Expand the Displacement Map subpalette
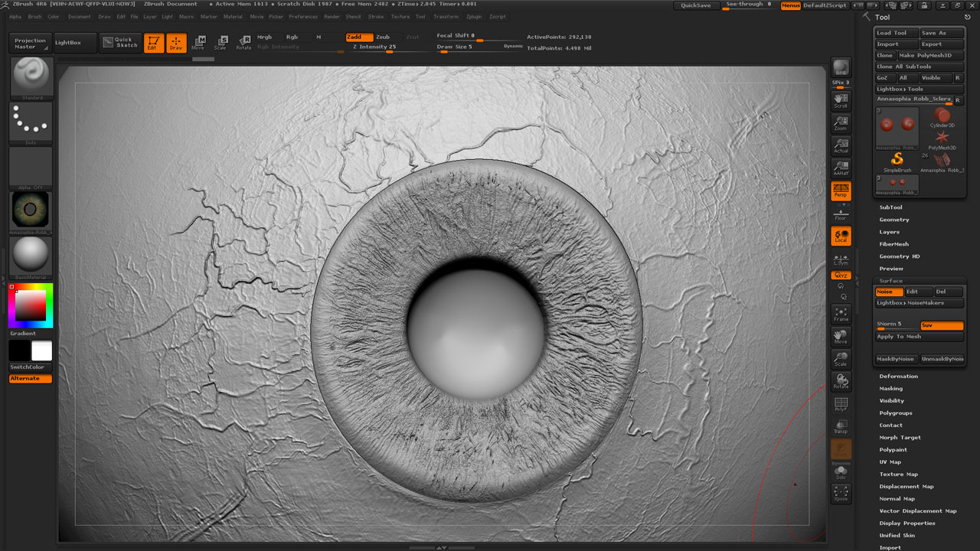Viewport: 980px width, 551px height. pyautogui.click(x=906, y=487)
